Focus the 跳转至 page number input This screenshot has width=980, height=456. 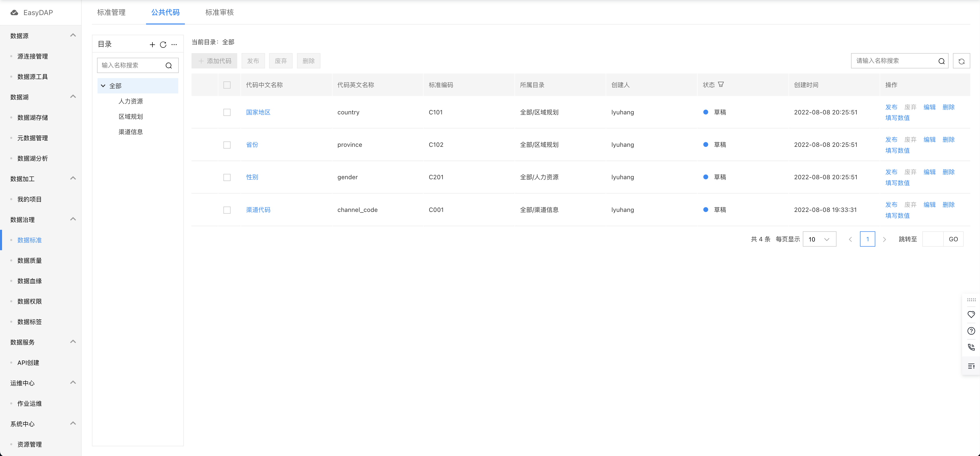coord(933,239)
